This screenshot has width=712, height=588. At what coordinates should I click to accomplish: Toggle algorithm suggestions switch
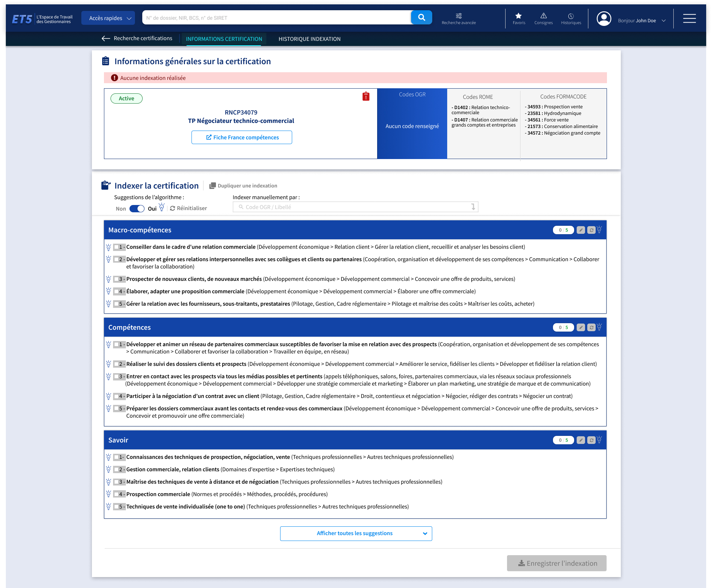click(x=137, y=209)
